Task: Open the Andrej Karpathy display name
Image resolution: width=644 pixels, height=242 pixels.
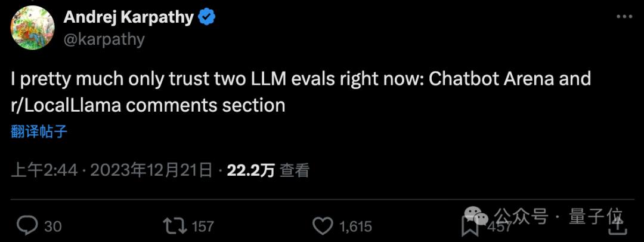Action: 128,17
